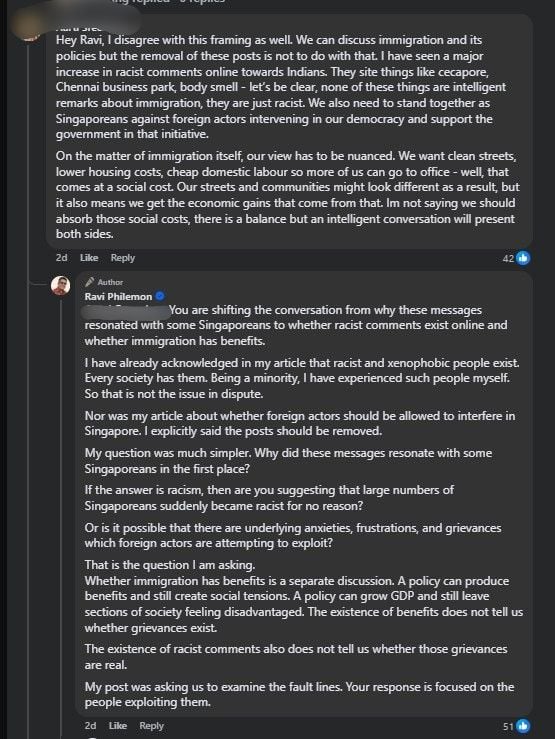View the 42 reactions count
Viewport: 555px width, 739px height.
(508, 258)
